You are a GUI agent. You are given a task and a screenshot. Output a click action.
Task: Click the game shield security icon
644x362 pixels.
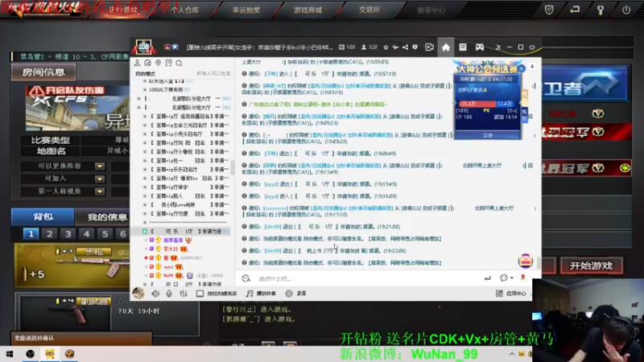pyautogui.click(x=549, y=10)
